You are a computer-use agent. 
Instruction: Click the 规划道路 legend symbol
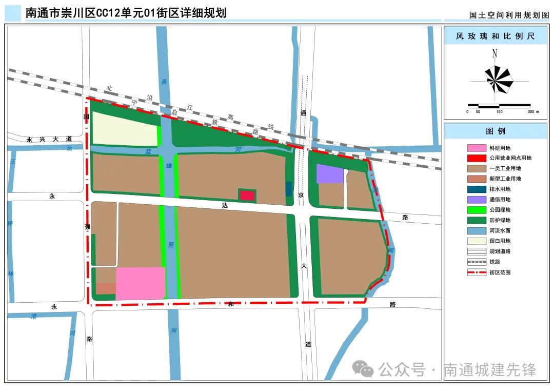[477, 251]
